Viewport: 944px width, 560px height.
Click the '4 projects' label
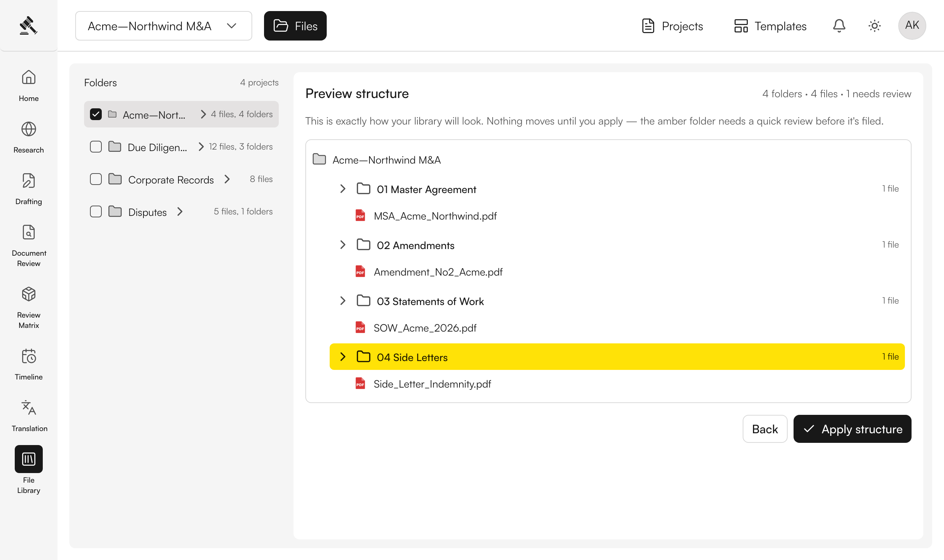click(259, 82)
